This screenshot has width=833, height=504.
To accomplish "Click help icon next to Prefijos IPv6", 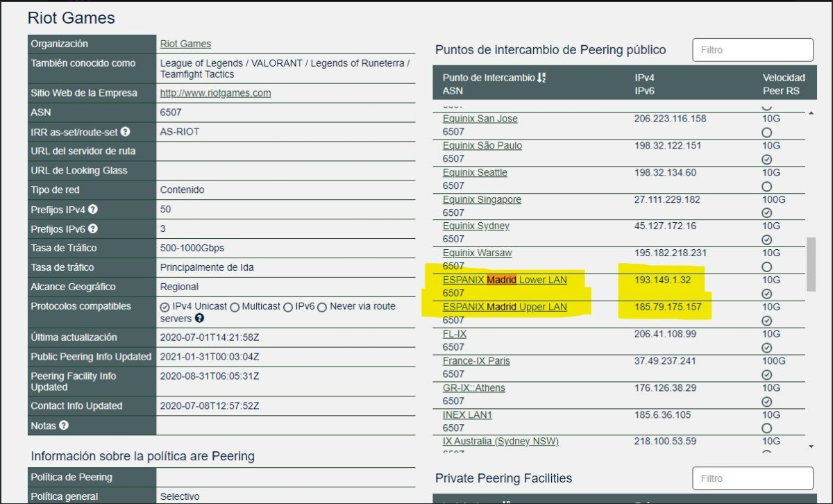I will pyautogui.click(x=93, y=228).
